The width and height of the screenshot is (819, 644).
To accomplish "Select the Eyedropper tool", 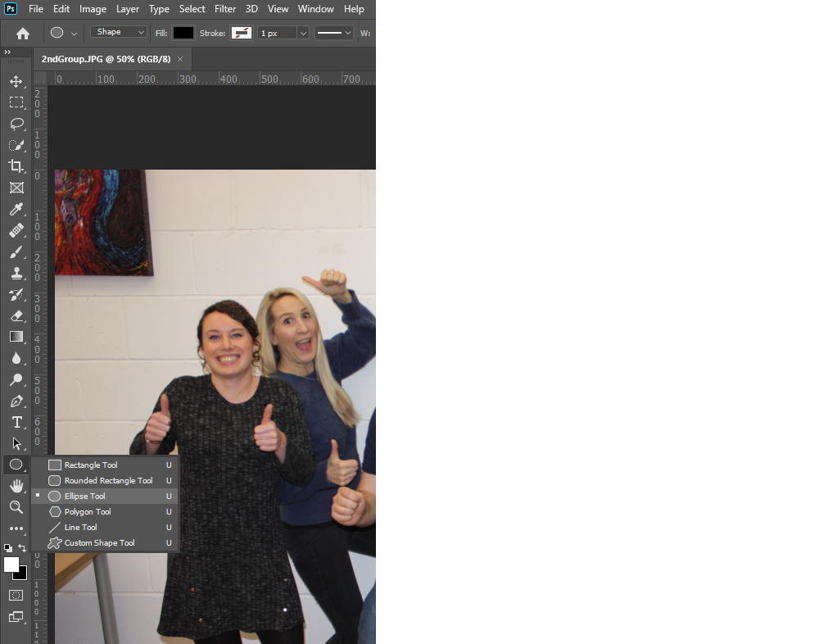I will pyautogui.click(x=16, y=209).
